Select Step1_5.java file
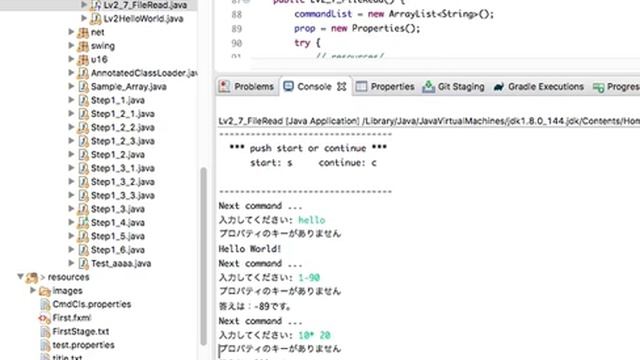The width and height of the screenshot is (640, 360). [x=118, y=236]
